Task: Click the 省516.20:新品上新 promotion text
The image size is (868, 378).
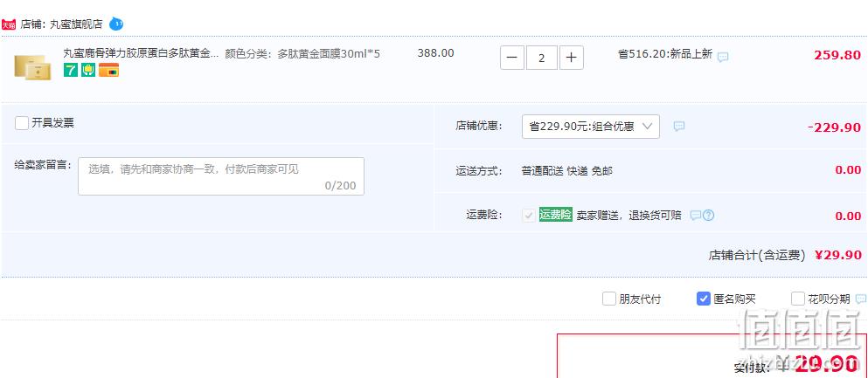Action: pos(665,54)
